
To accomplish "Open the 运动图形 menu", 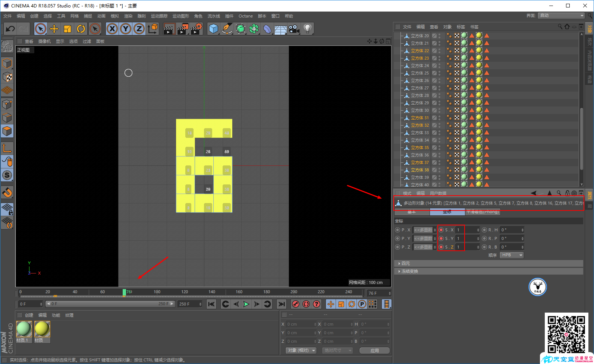I will (181, 16).
